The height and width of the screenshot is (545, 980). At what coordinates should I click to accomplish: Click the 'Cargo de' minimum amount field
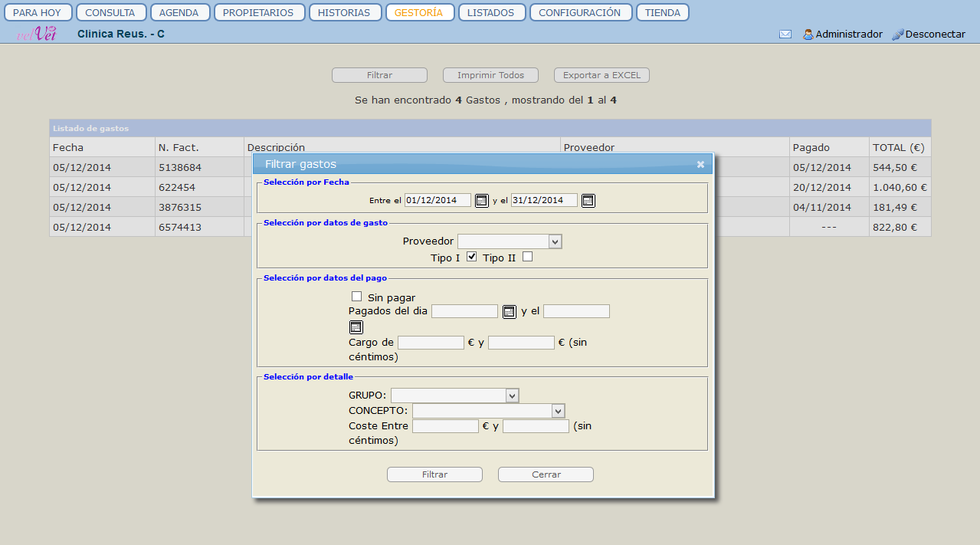coord(431,343)
